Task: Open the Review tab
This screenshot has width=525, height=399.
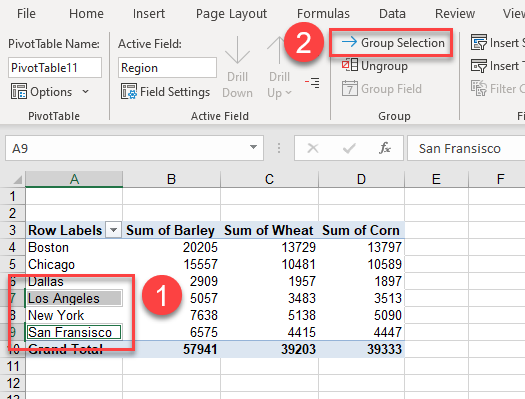Action: [455, 14]
